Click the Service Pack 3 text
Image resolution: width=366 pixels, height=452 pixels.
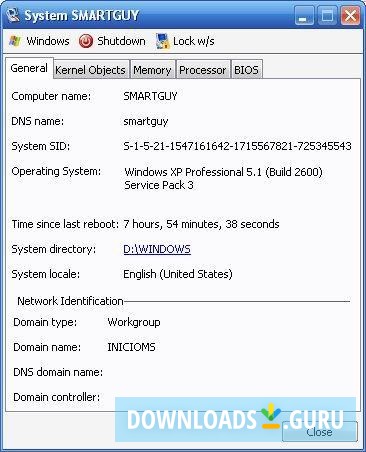pos(159,185)
